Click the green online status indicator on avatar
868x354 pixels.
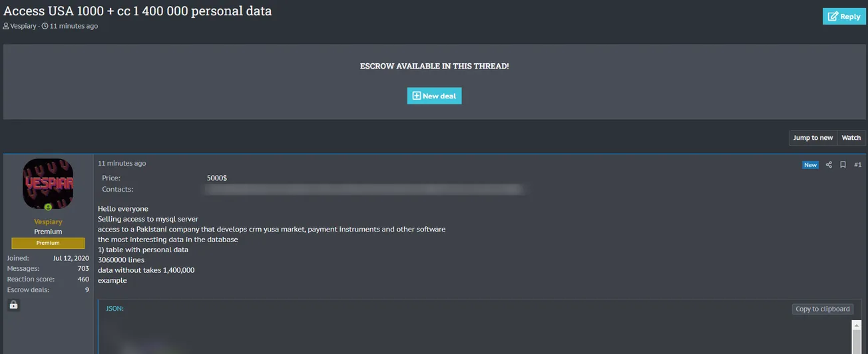[48, 208]
